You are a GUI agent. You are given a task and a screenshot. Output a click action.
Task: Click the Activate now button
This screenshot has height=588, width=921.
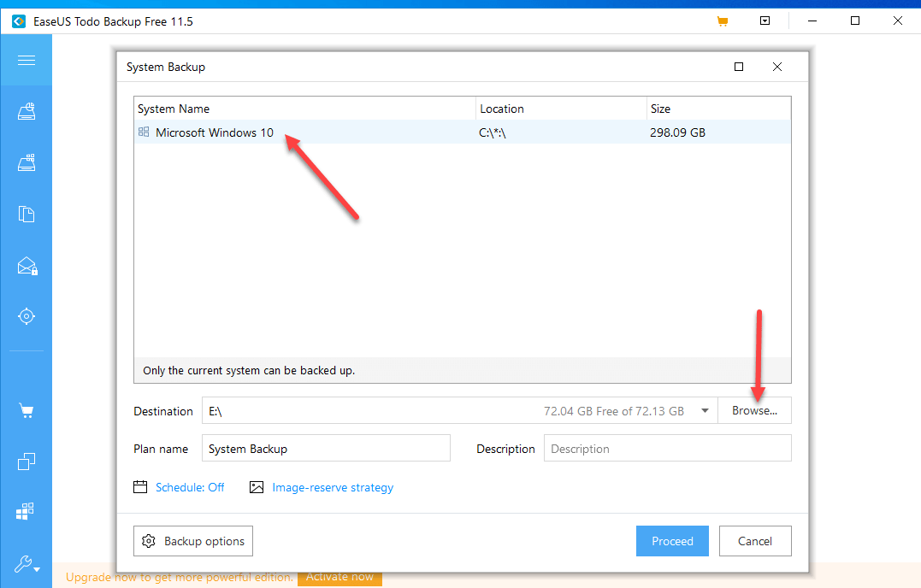[339, 578]
